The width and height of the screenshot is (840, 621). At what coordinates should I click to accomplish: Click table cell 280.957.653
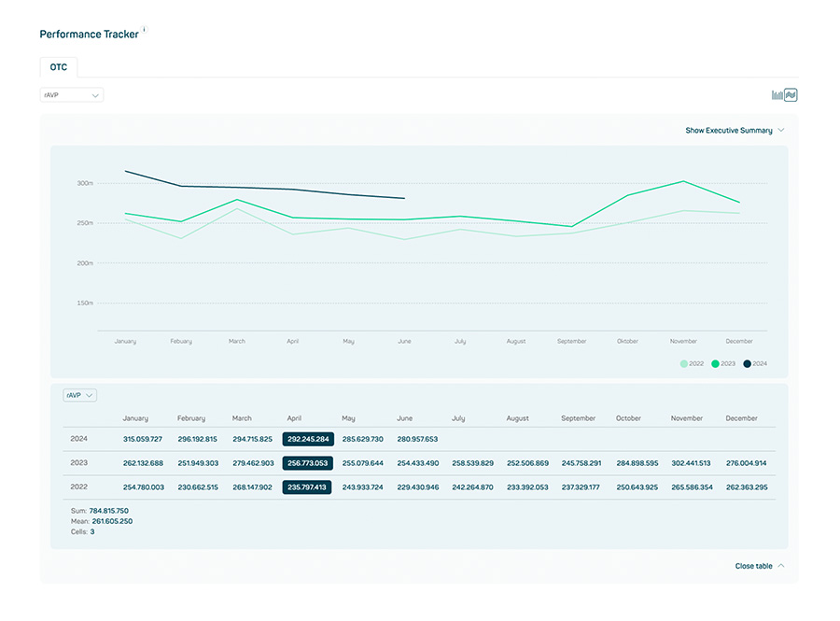417,439
